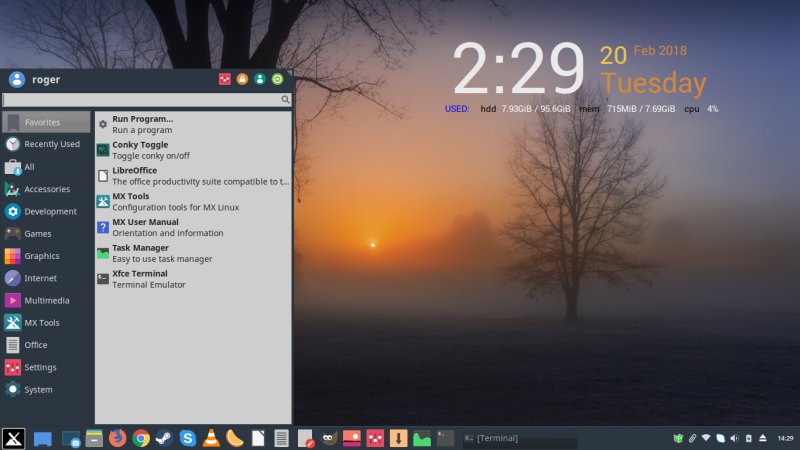The width and height of the screenshot is (800, 450).
Task: Launch Task Manager from favorites list
Action: pos(193,253)
